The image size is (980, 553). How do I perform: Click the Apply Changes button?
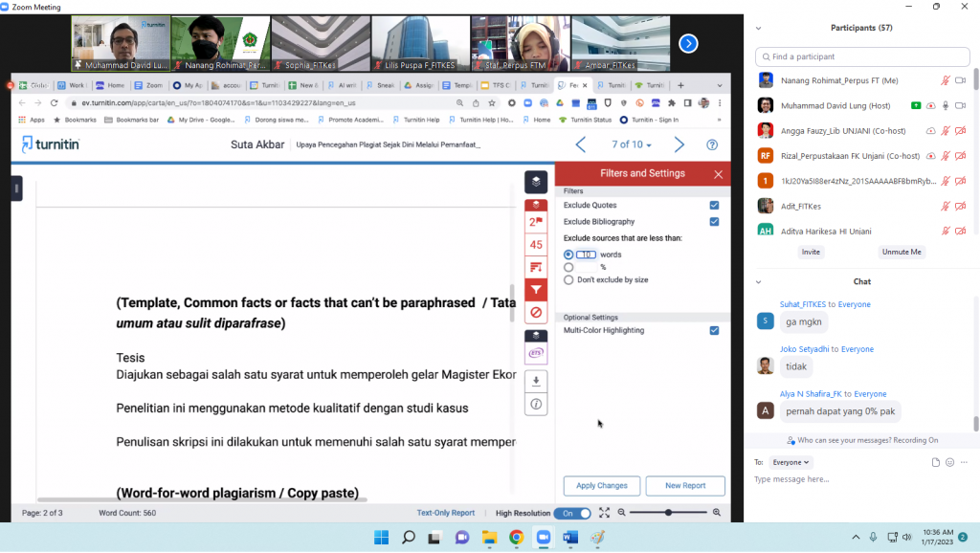(x=601, y=486)
